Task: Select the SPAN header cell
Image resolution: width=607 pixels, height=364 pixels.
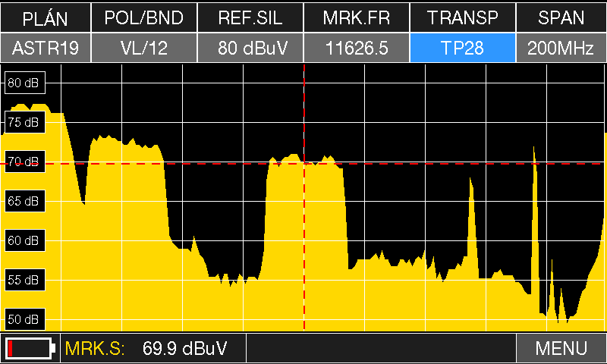Action: point(561,17)
